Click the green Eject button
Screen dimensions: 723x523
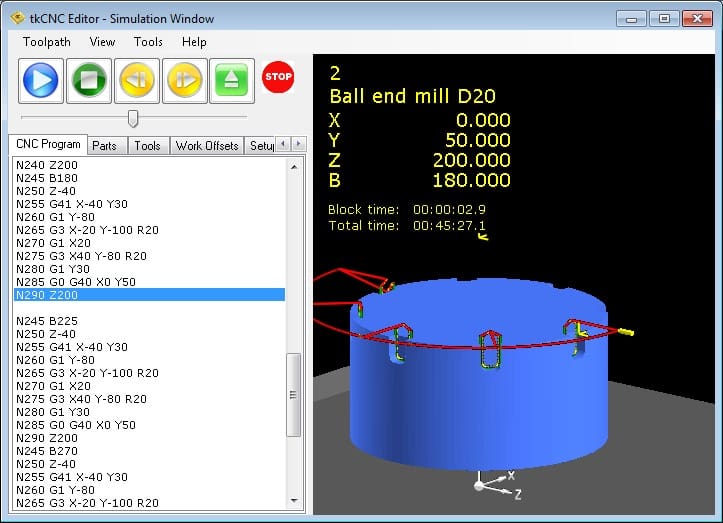coord(232,81)
